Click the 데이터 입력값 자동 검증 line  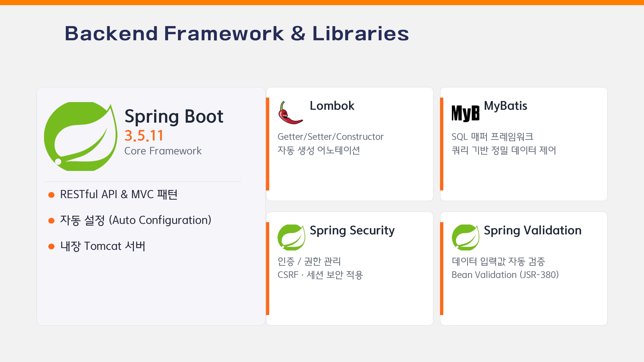click(498, 261)
